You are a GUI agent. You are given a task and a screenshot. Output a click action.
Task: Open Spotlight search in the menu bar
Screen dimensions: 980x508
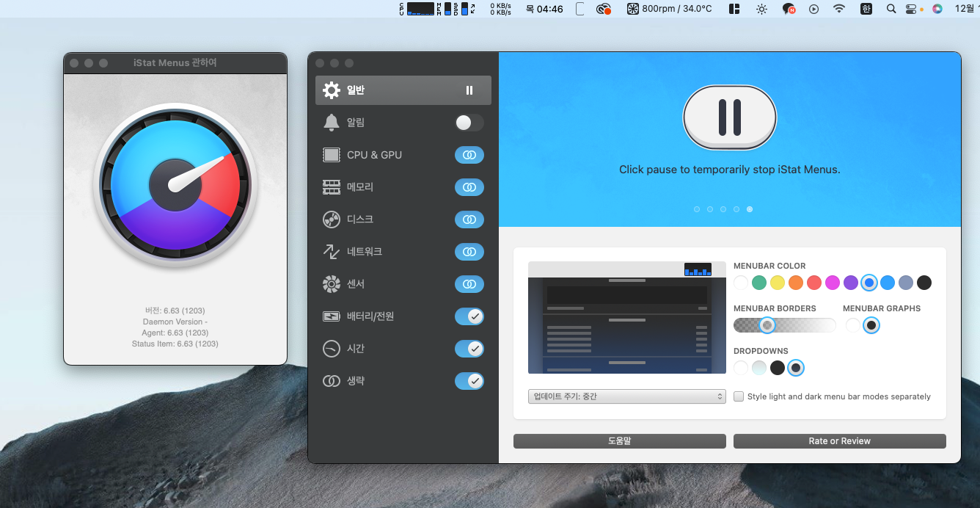point(891,9)
